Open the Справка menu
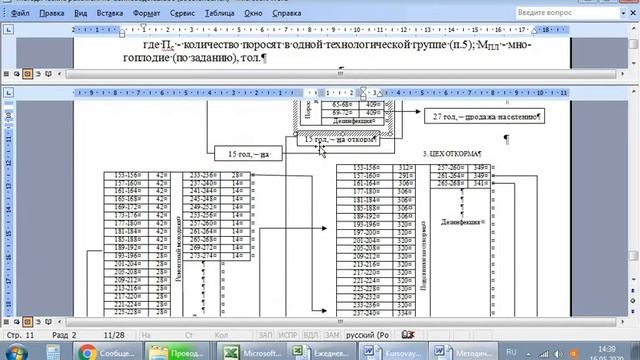This screenshot has width=640, height=360. click(287, 13)
